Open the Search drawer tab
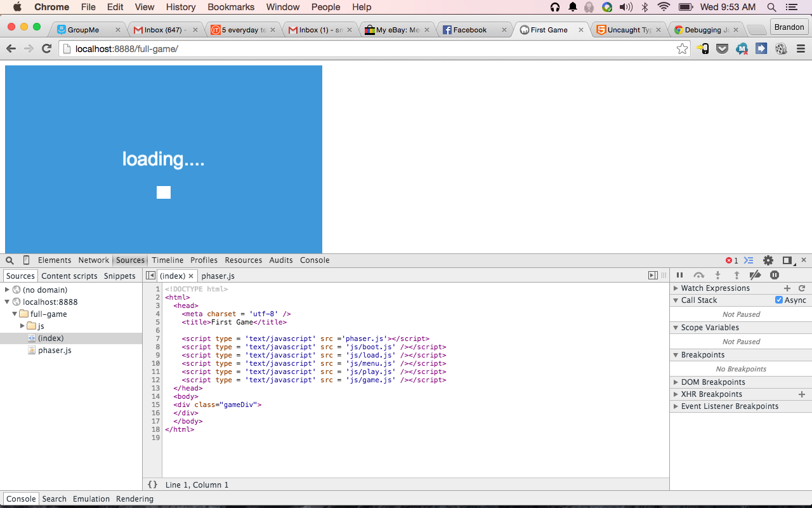 pyautogui.click(x=55, y=499)
